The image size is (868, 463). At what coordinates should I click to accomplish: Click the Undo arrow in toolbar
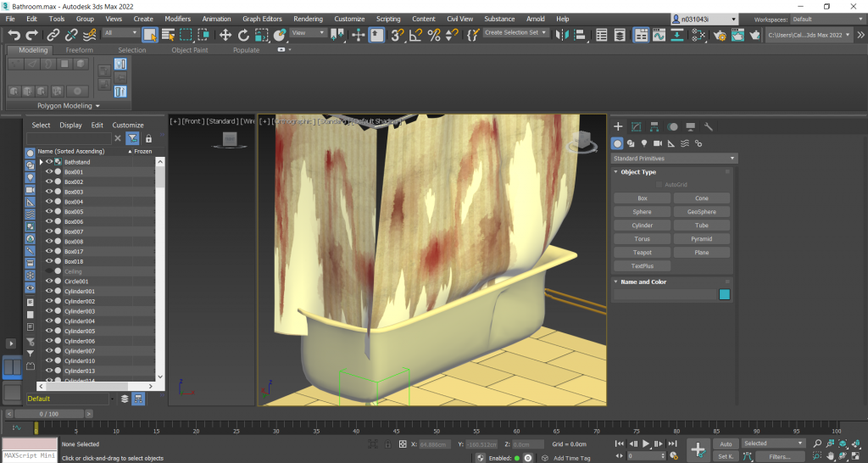click(x=14, y=35)
